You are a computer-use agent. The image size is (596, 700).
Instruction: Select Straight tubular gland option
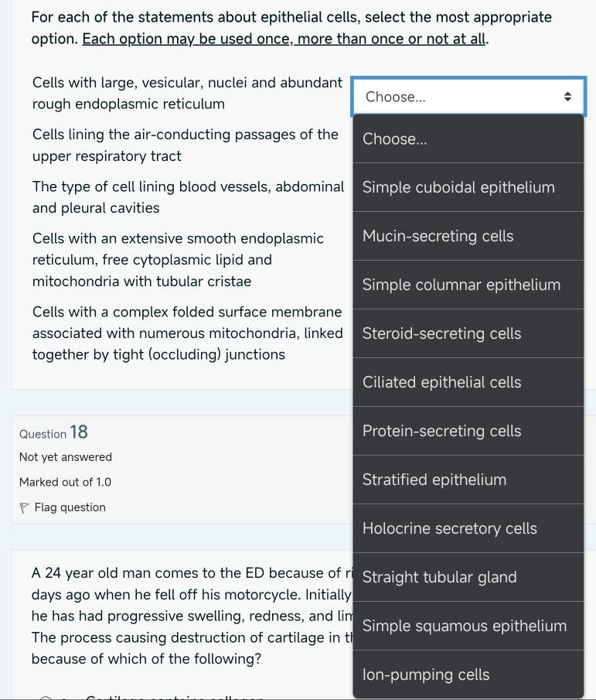tap(468, 577)
